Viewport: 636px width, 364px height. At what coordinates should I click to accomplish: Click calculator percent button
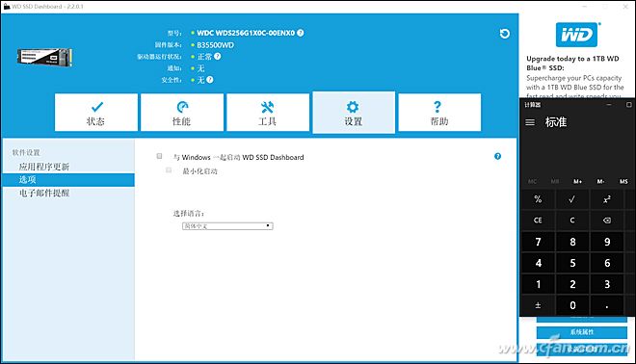pos(538,199)
